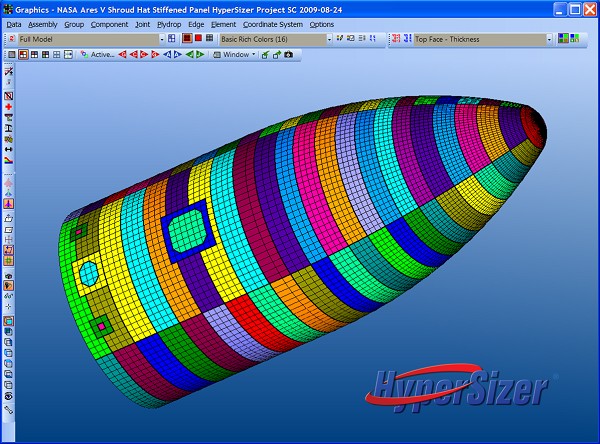Click the green right-arrow icon

[x=200, y=55]
